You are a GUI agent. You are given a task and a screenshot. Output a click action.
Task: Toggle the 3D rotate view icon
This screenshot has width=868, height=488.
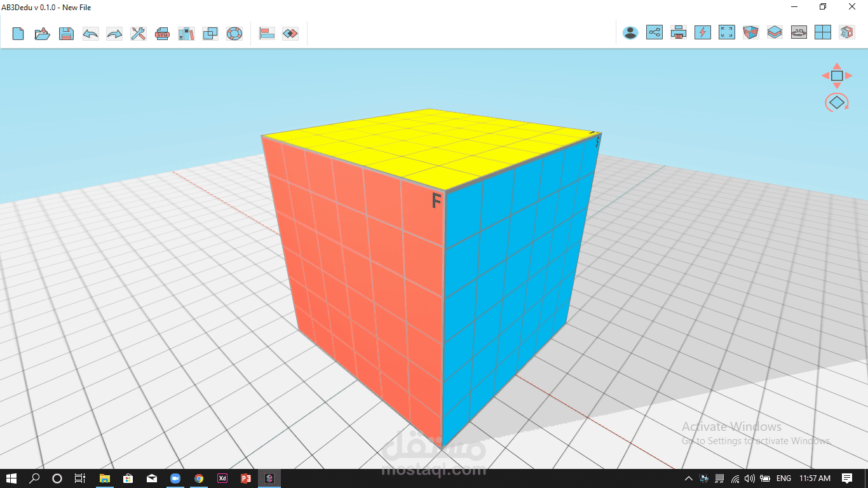(x=799, y=32)
